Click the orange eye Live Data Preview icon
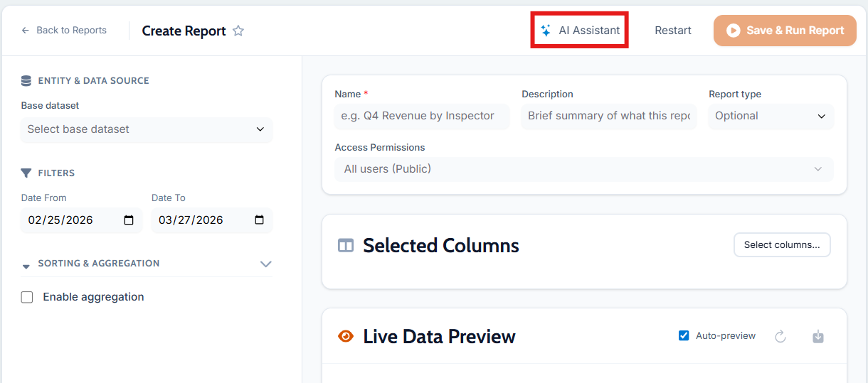868x383 pixels. click(x=346, y=336)
